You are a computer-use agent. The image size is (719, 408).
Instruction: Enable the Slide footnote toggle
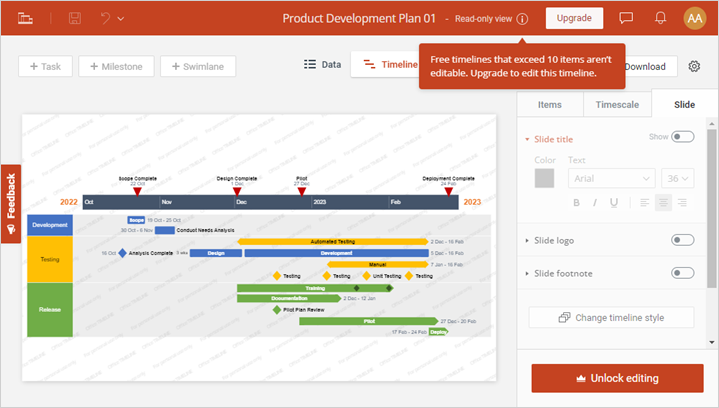coord(682,273)
